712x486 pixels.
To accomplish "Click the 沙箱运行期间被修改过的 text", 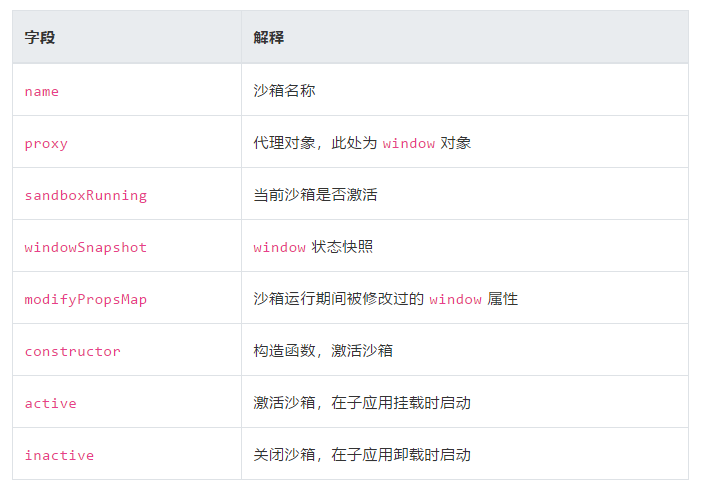I will pos(339,299).
